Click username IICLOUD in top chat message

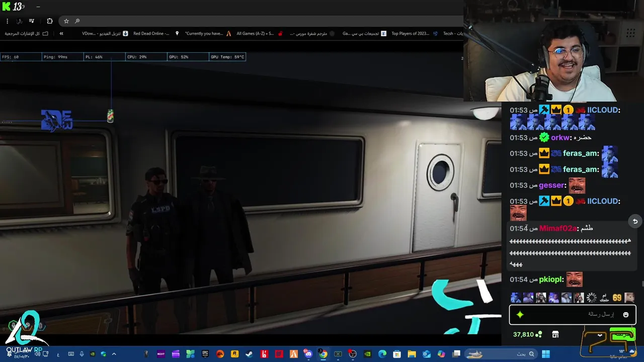pyautogui.click(x=603, y=110)
